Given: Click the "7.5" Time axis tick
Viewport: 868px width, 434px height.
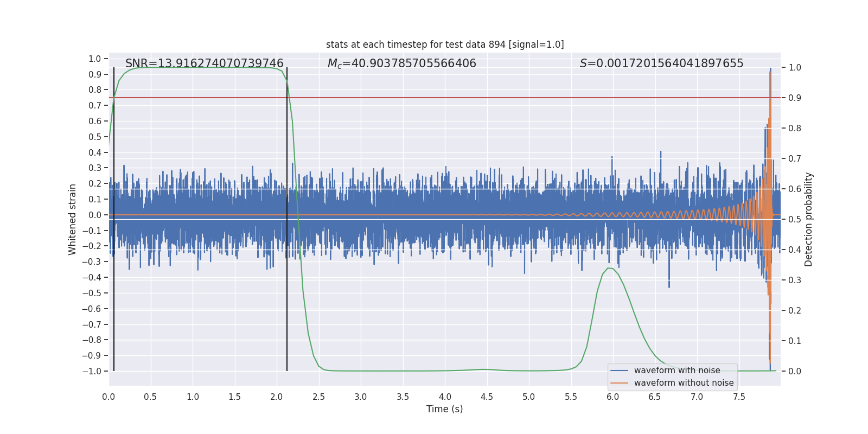Looking at the screenshot, I should [739, 397].
